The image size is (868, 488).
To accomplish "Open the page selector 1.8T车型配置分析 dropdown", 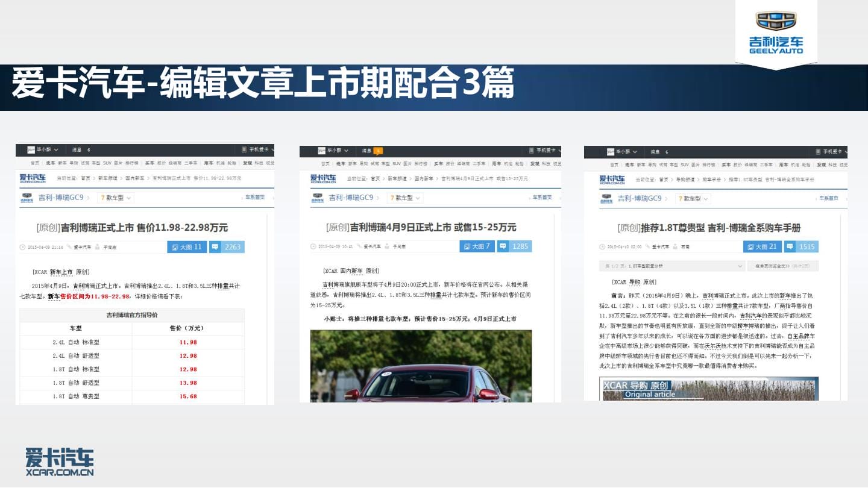I will pyautogui.click(x=672, y=266).
